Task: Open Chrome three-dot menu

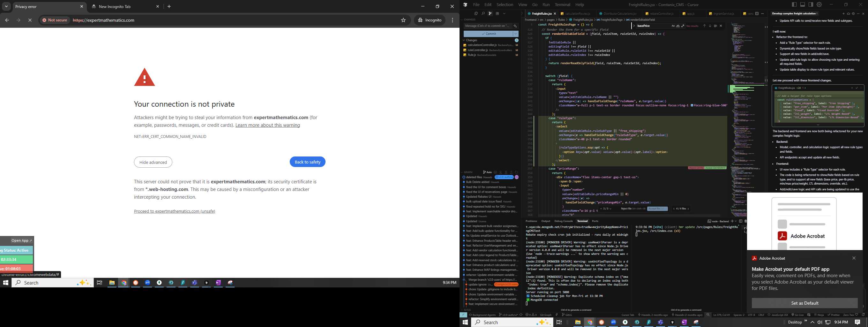Action: click(453, 20)
